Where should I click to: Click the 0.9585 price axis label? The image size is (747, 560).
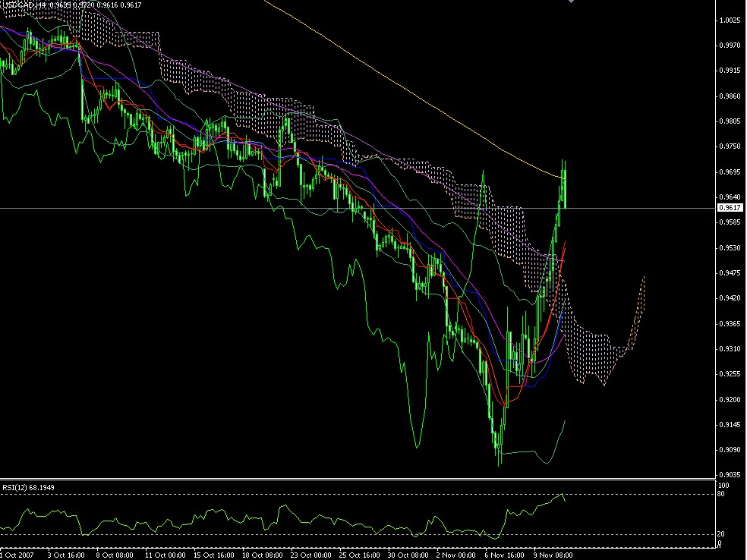pos(730,222)
